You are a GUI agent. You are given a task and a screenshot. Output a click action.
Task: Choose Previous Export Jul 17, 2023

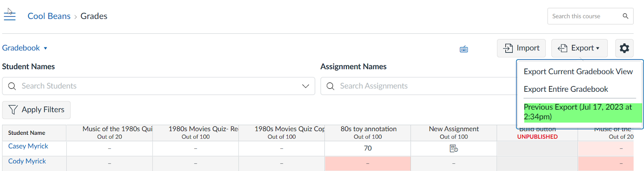click(x=578, y=112)
